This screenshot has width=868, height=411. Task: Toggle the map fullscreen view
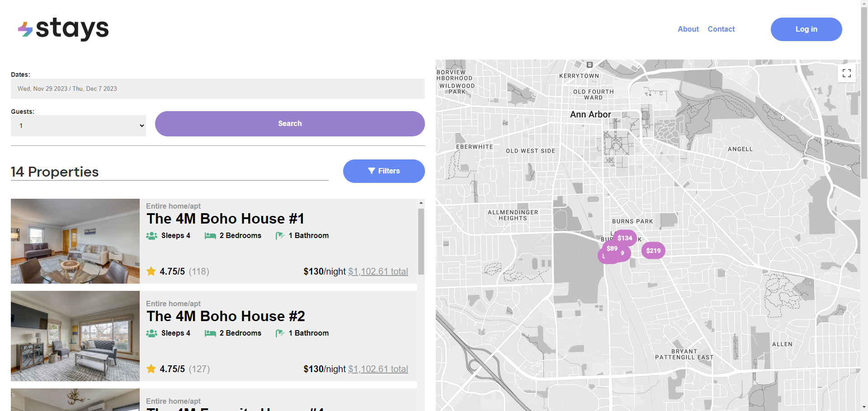(x=847, y=73)
